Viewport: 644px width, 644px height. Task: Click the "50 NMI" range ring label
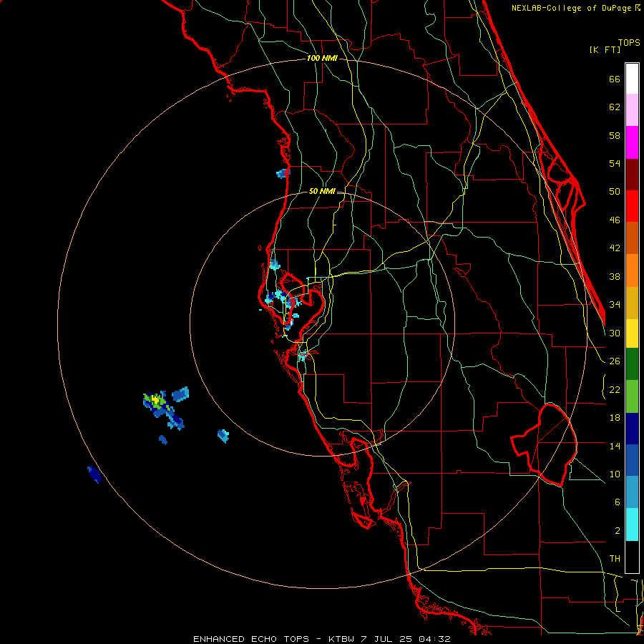321,191
